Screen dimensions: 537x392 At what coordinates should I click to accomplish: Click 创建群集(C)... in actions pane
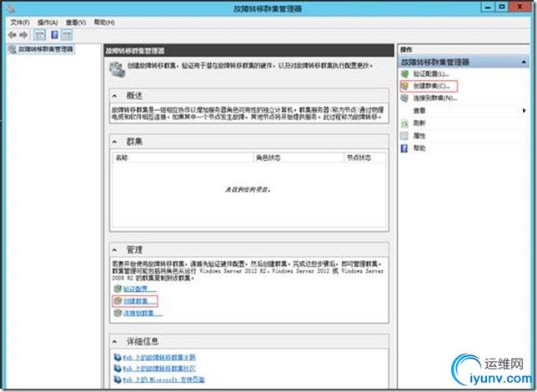[x=432, y=86]
